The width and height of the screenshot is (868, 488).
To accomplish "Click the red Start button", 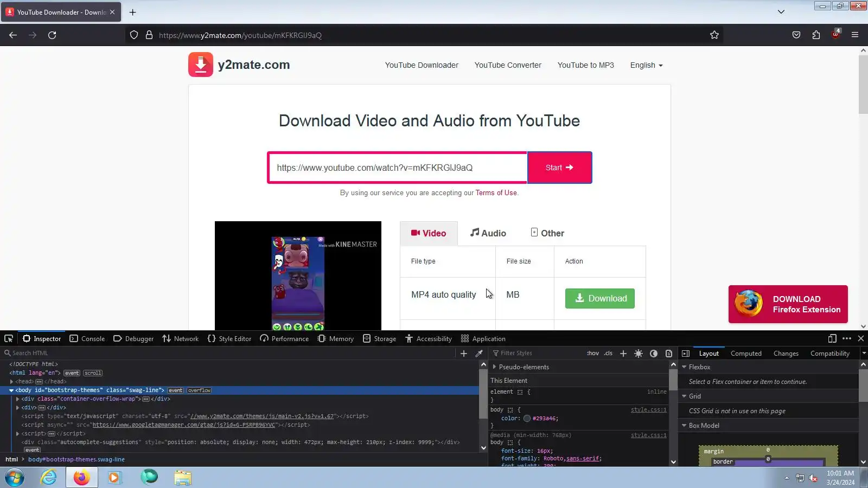I will click(x=559, y=168).
